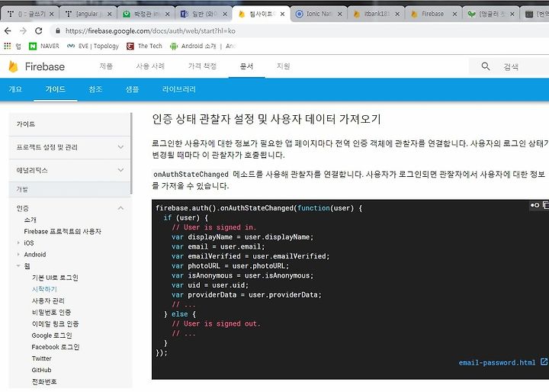The image size is (549, 392).
Task: Open Firebase 프로젝트의 사용자 link
Action: [x=63, y=231]
